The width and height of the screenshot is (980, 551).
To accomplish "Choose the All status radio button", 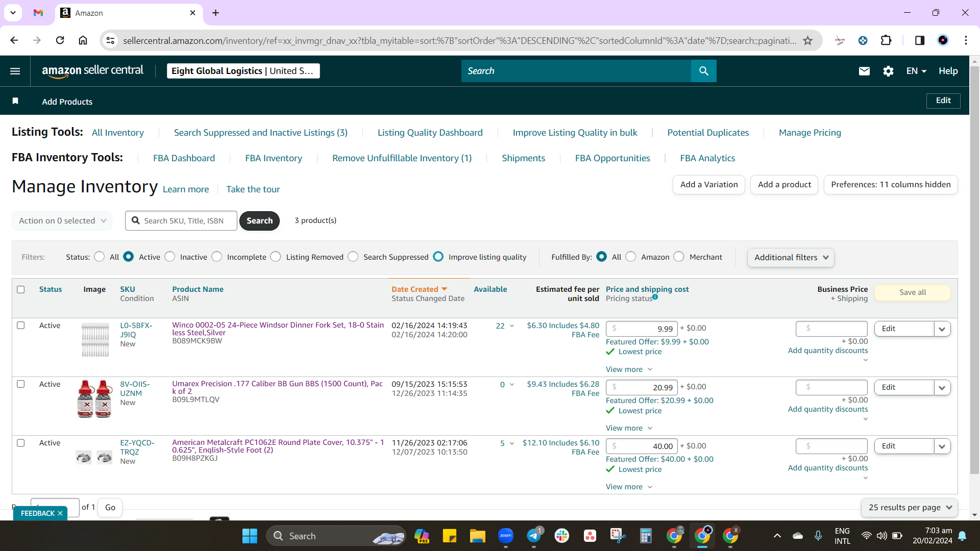I will point(100,257).
